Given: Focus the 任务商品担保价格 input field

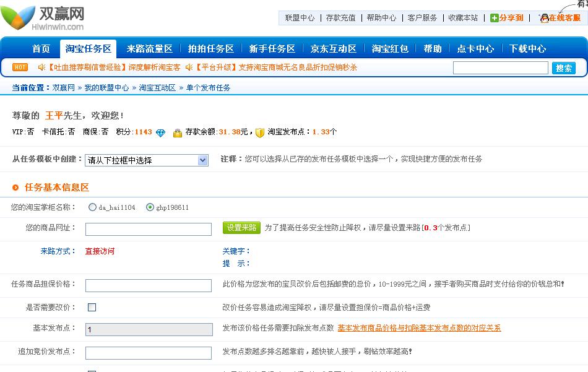Looking at the screenshot, I should pos(149,285).
